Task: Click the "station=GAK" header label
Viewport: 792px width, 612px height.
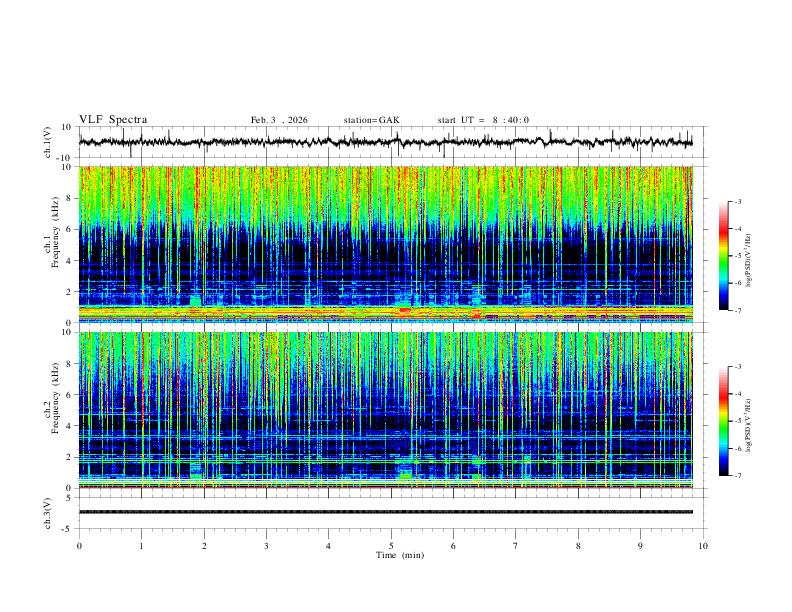Action: coord(371,120)
